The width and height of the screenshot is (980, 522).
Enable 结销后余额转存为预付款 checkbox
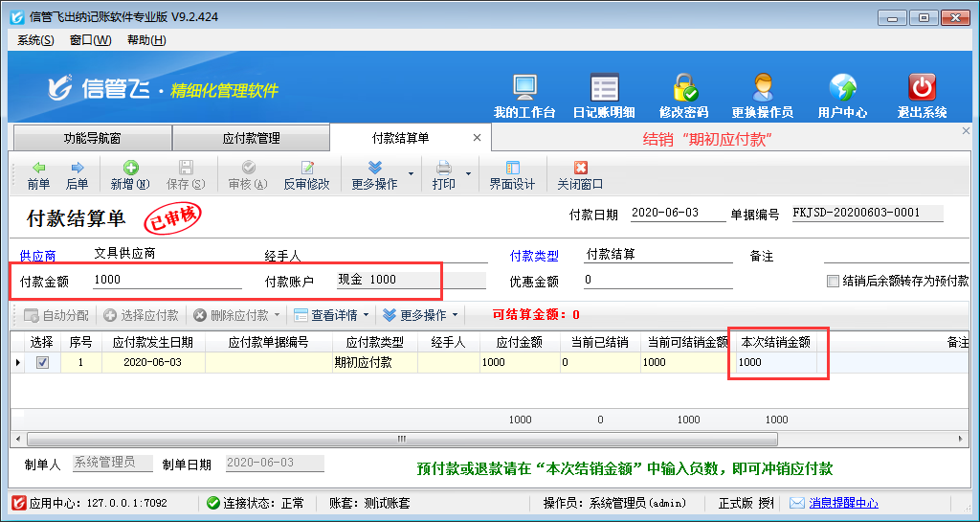(x=833, y=282)
